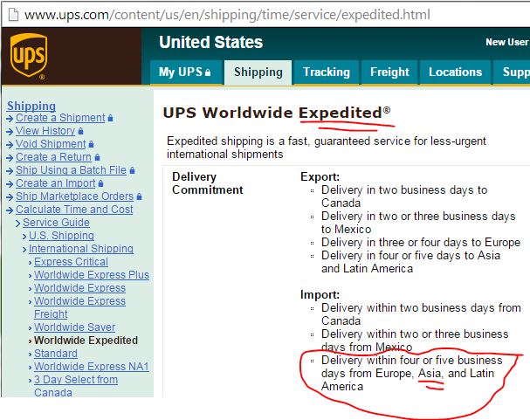
Task: Click the lock icon beside Create a Return
Action: 97,157
